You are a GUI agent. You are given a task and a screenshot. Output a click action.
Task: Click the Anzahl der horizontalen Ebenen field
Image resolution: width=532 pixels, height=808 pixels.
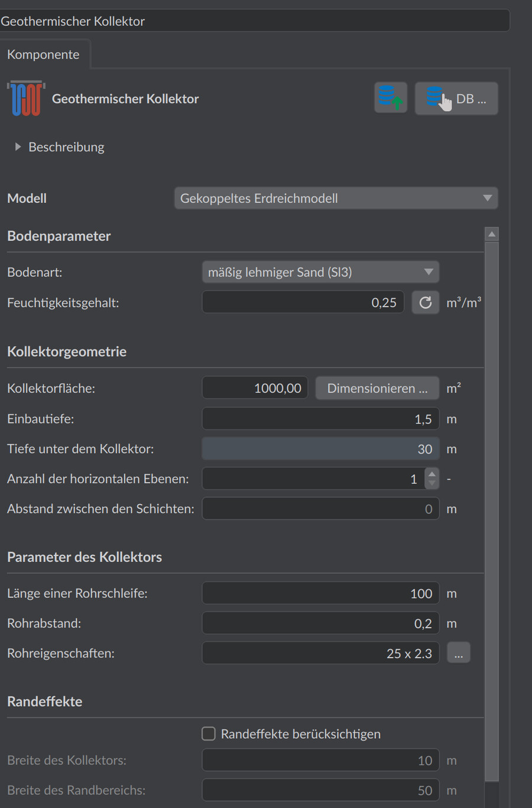pyautogui.click(x=313, y=479)
